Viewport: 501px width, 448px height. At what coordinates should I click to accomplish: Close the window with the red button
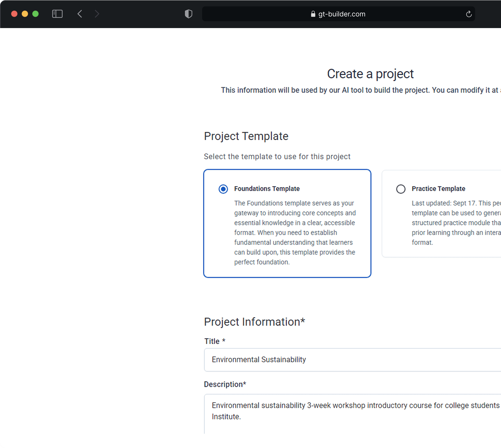click(14, 14)
